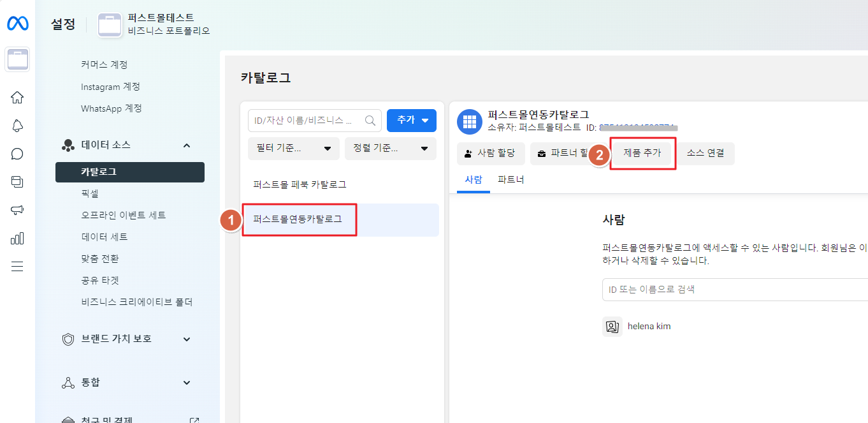This screenshot has width=868, height=423.
Task: Click the 소스 연결 button
Action: pos(705,154)
